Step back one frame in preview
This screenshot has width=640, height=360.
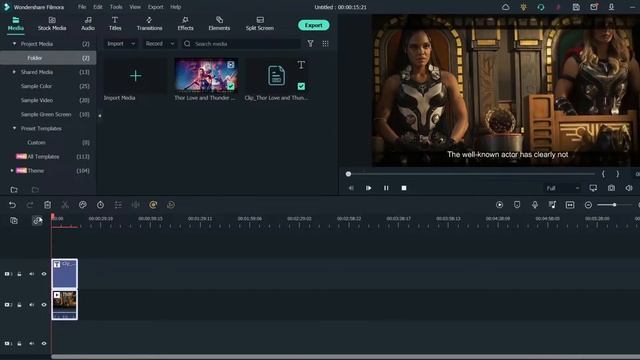coord(351,188)
